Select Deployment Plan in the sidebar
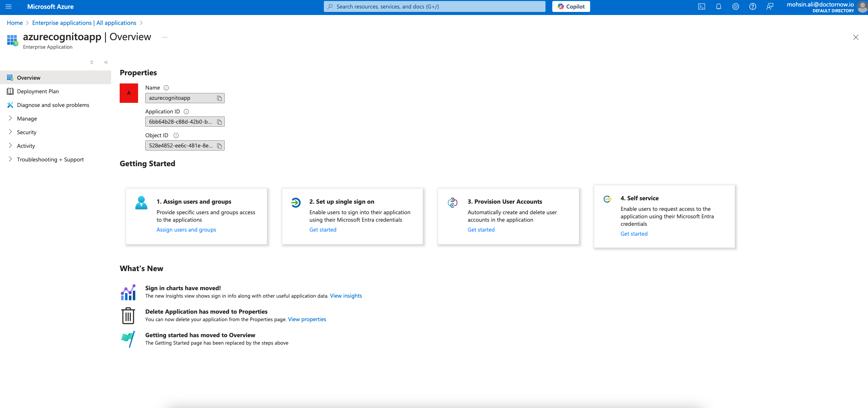 (x=38, y=91)
